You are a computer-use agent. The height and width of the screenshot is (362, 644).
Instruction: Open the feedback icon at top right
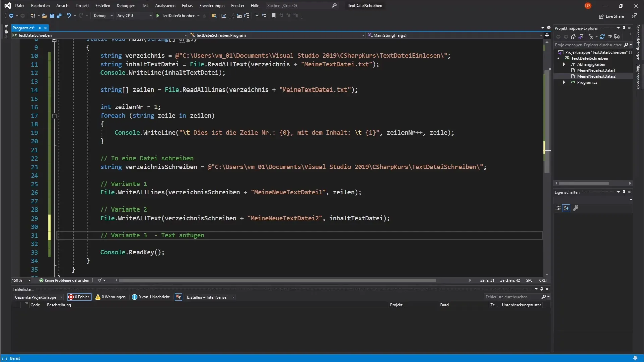(634, 16)
